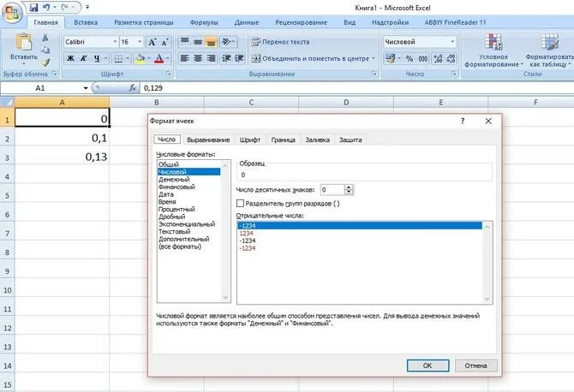The image size is (574, 392).
Task: Click the decimal places input field
Action: pos(332,190)
